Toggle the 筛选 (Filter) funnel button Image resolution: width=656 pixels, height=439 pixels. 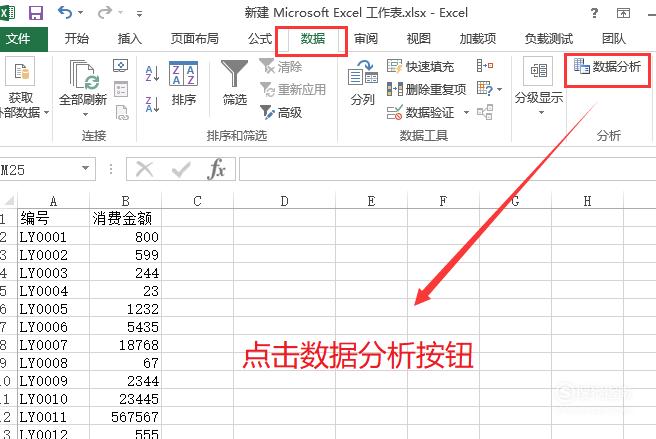point(235,82)
